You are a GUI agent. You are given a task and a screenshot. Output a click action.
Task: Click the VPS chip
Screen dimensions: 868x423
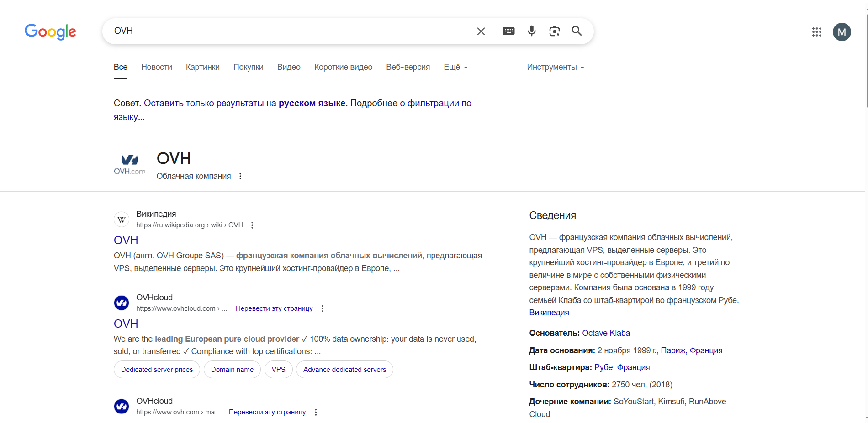point(278,370)
